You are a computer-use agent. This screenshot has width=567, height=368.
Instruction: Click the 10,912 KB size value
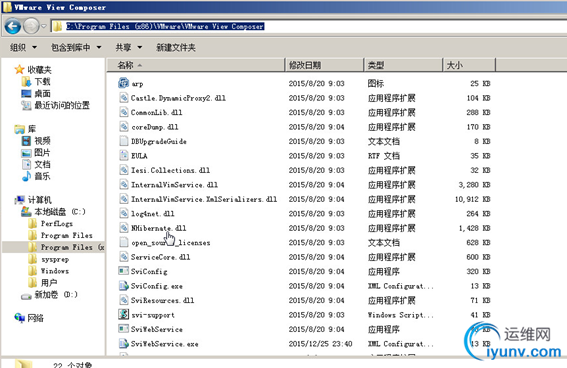[x=472, y=199]
